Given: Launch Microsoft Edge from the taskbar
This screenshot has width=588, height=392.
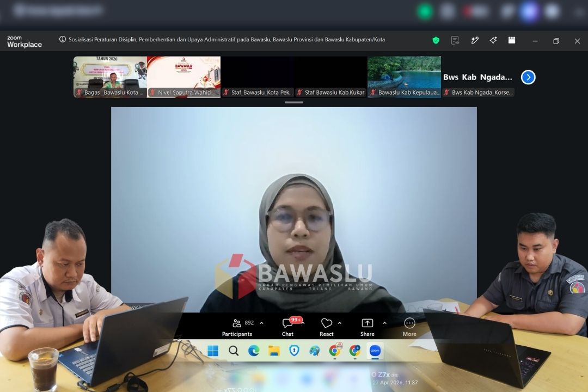Looking at the screenshot, I should [x=254, y=351].
